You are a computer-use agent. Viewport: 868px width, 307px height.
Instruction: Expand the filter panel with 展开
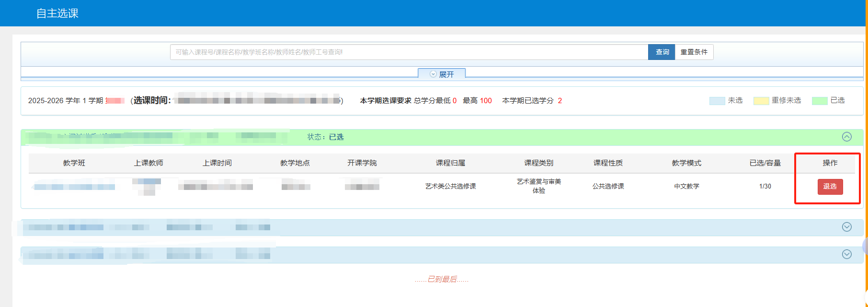click(442, 74)
